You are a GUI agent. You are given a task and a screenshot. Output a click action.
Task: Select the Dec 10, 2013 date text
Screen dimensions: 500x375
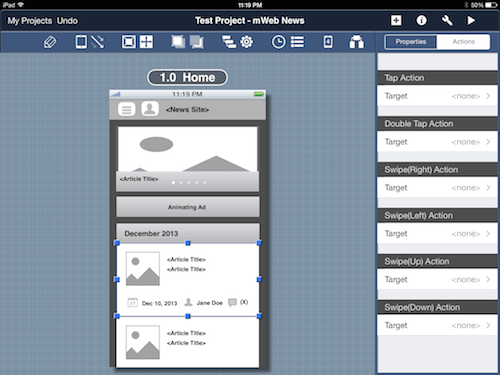(x=160, y=303)
